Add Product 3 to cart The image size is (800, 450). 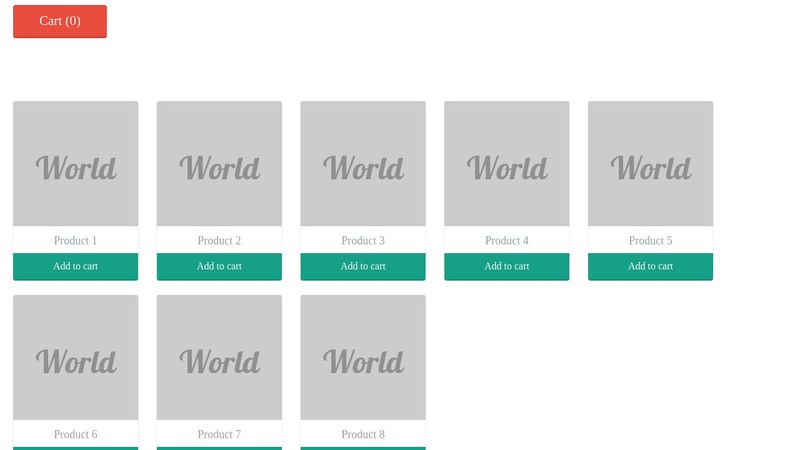[363, 266]
